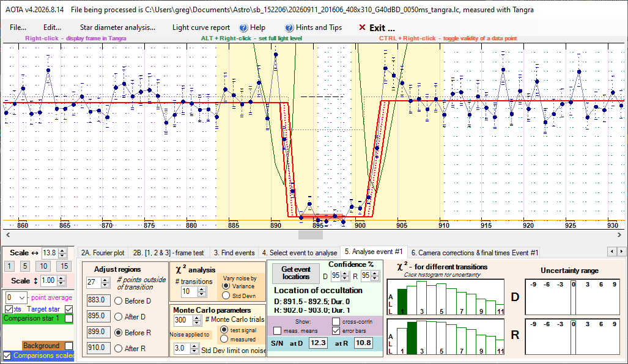
Task: Switch to 3. Find events tab
Action: (234, 253)
